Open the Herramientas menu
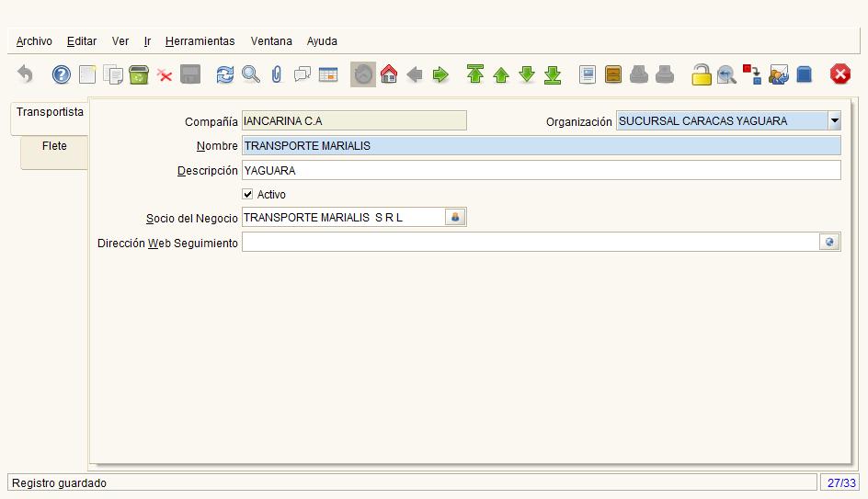 (200, 41)
